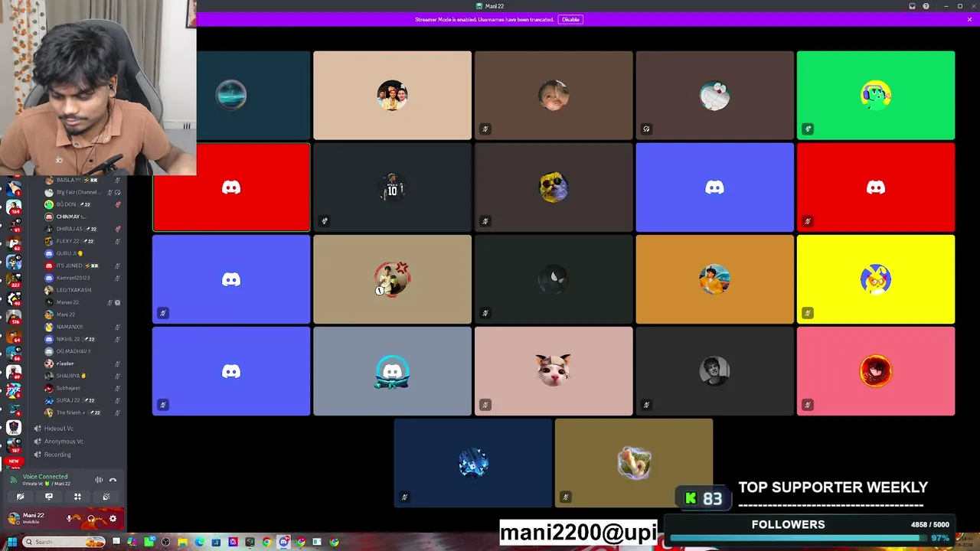Image resolution: width=980 pixels, height=551 pixels.
Task: Select Kamran123123 in voice member list
Action: 82,278
